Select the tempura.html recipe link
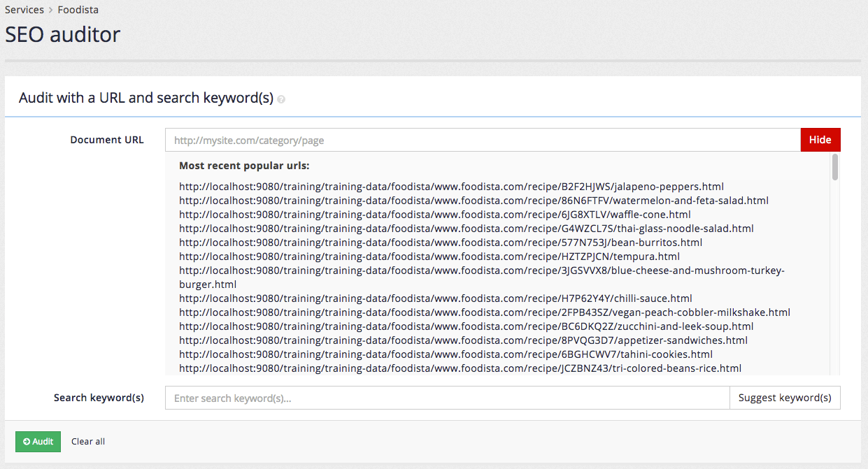 pos(429,256)
